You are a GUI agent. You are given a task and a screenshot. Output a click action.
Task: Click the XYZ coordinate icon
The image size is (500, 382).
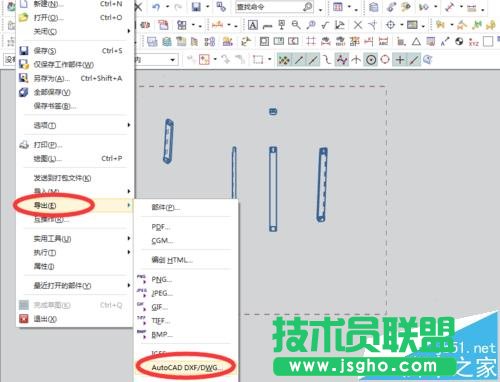coord(474,42)
